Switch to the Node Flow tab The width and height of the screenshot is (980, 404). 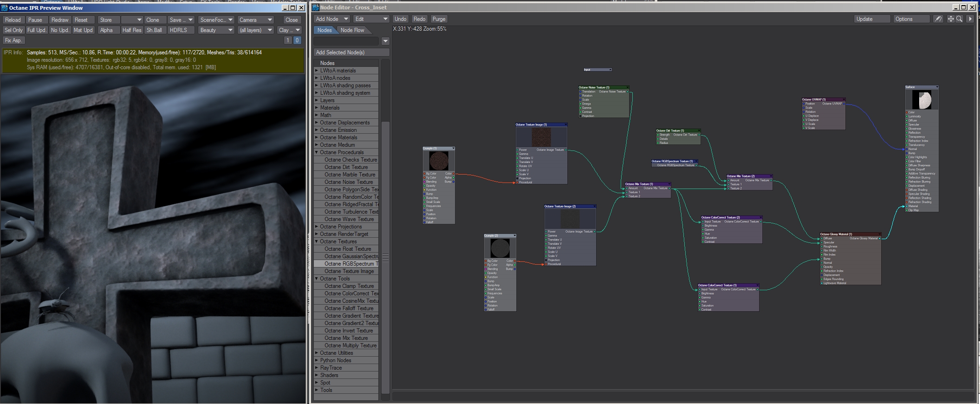coord(352,30)
